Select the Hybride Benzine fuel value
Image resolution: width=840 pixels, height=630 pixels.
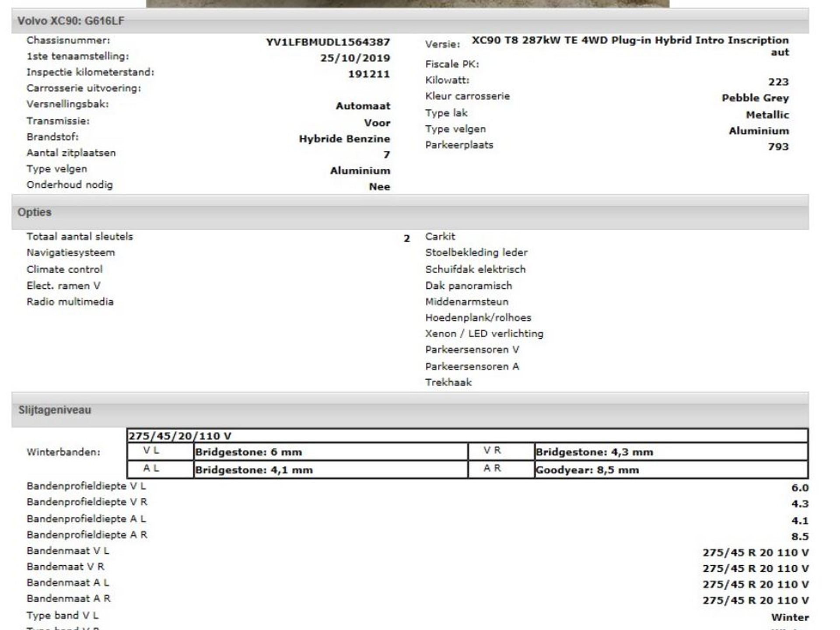coord(344,139)
